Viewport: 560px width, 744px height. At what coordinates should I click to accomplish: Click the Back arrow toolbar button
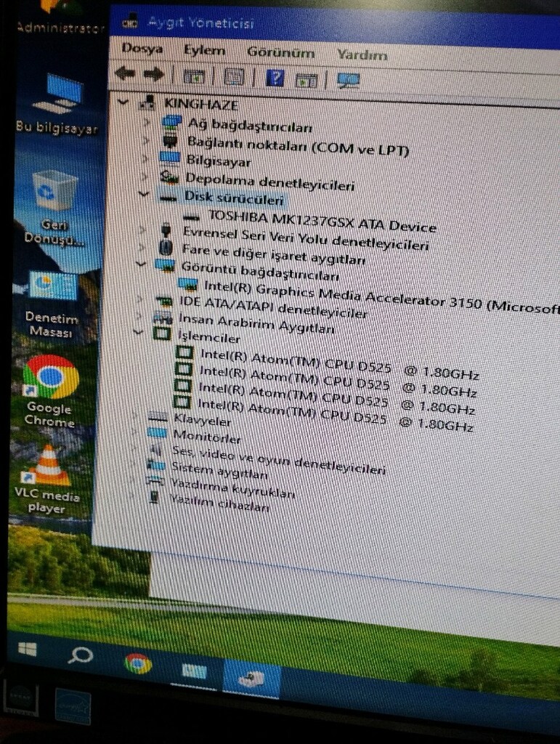pyautogui.click(x=125, y=73)
